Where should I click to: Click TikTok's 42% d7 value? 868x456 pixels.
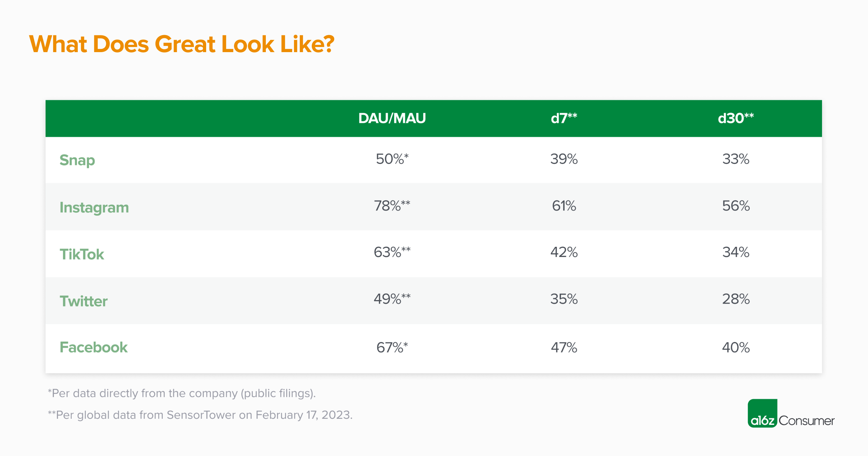click(564, 252)
